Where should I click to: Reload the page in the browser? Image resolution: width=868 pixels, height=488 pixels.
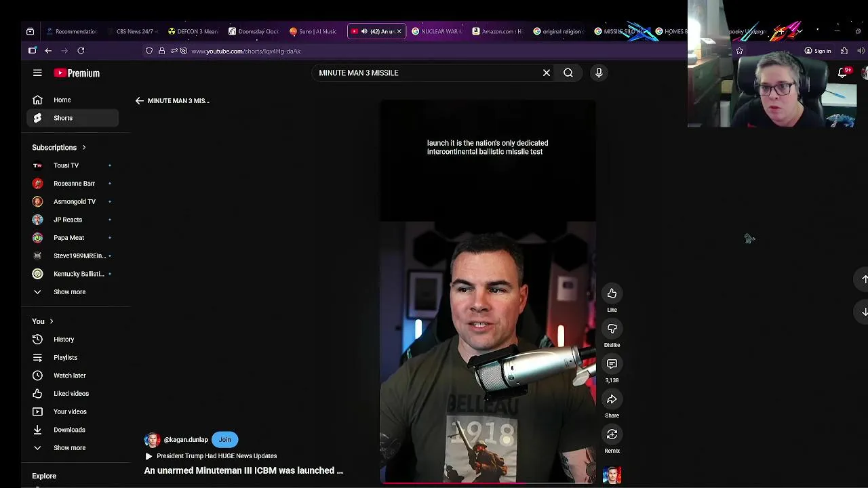click(81, 51)
